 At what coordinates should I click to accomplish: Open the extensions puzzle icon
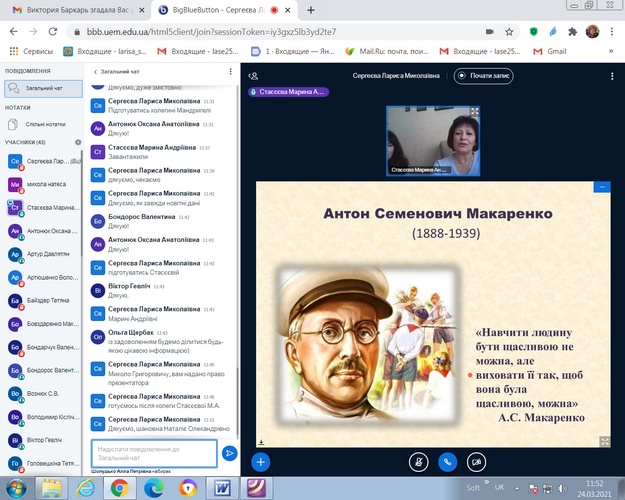(572, 32)
